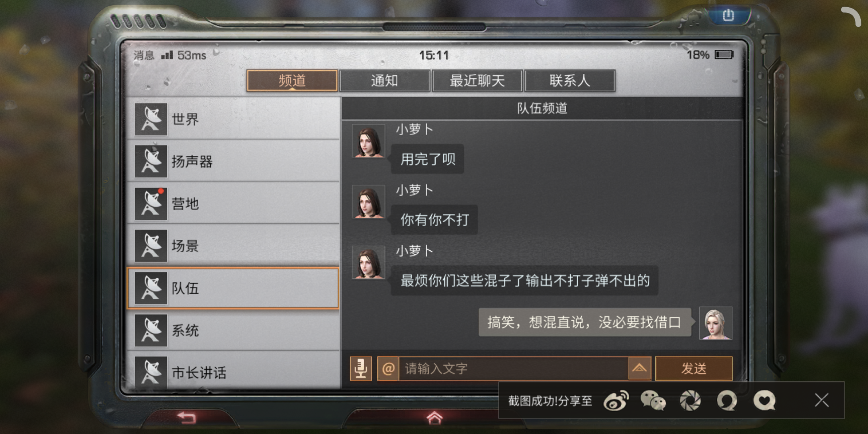The image size is (868, 434).
Task: Open the 最近聊天 tab
Action: point(477,81)
